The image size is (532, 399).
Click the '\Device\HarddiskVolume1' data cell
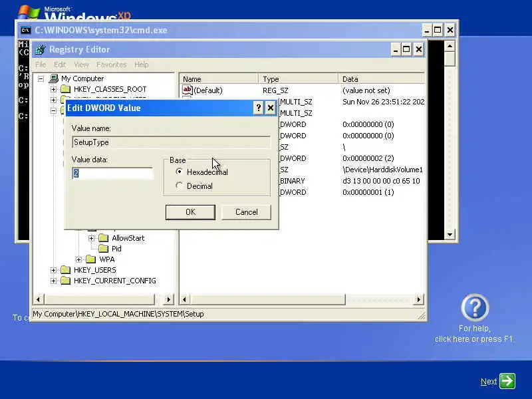(383, 170)
